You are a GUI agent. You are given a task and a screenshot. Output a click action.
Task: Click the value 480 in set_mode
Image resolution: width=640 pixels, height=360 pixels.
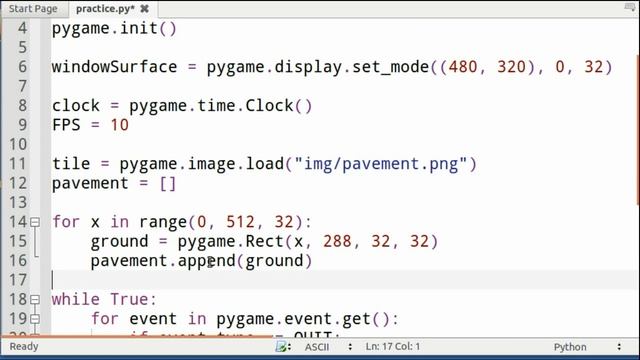pyautogui.click(x=463, y=67)
